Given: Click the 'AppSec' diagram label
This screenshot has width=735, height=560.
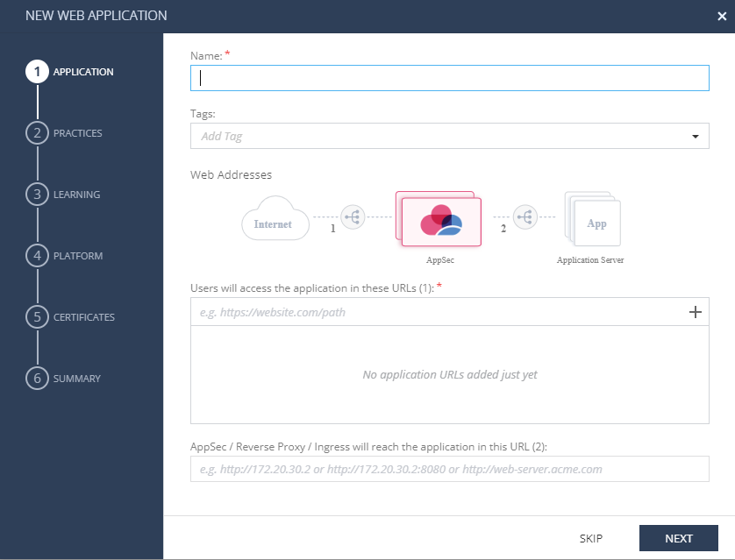Looking at the screenshot, I should tap(439, 260).
